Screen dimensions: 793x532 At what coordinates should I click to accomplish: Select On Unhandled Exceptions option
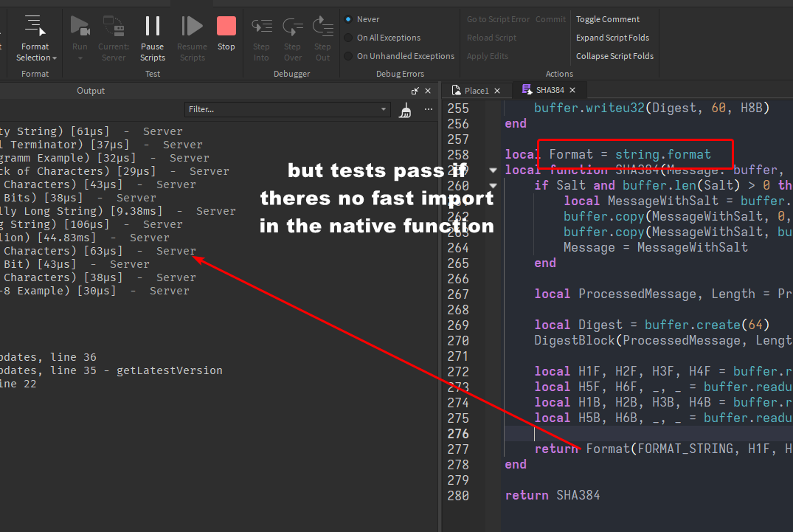tap(400, 56)
